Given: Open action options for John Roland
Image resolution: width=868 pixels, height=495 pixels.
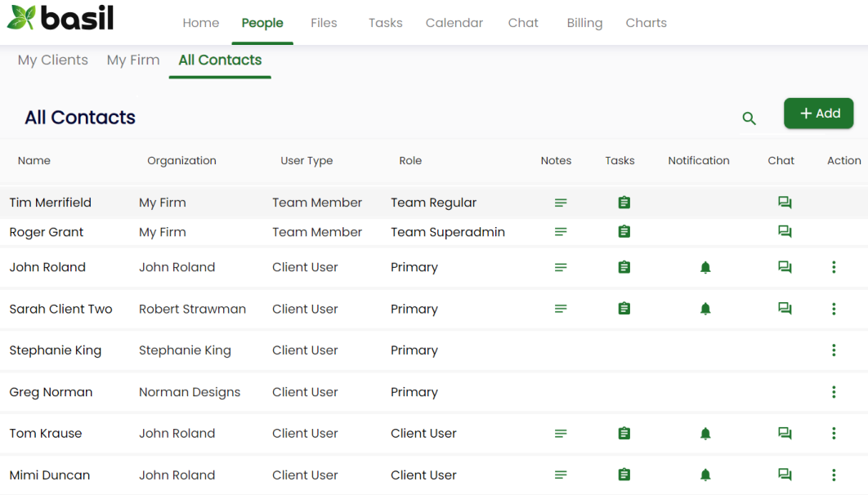Looking at the screenshot, I should (x=834, y=267).
